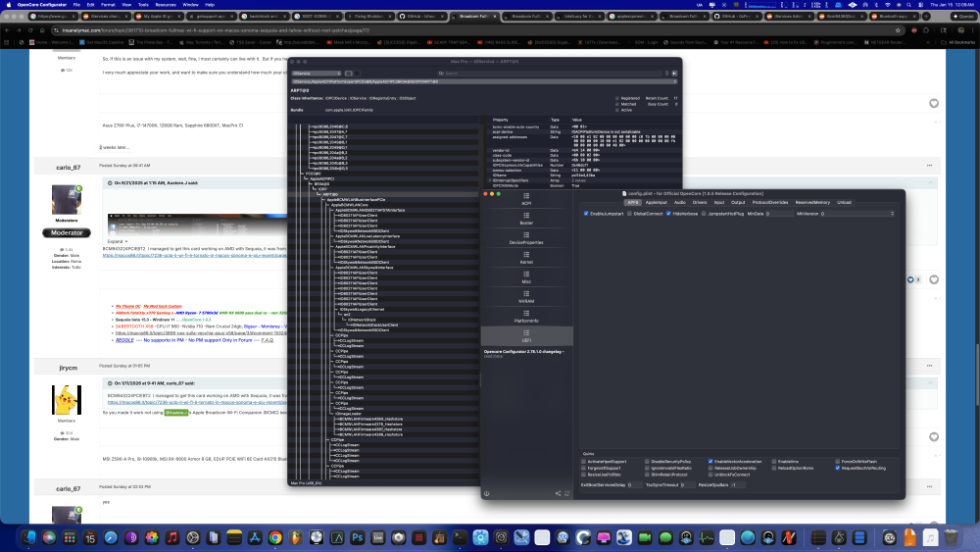The width and height of the screenshot is (980, 552).
Task: Enable the GlobalConnect checkbox
Action: [629, 214]
